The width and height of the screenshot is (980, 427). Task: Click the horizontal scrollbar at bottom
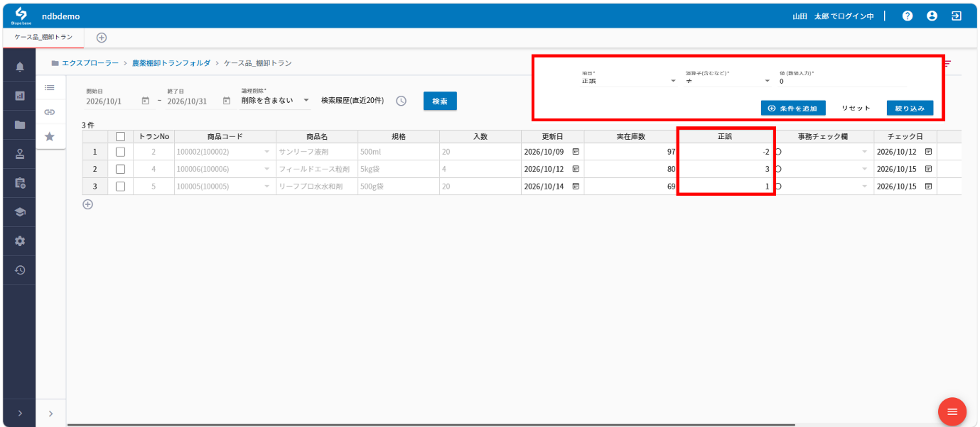click(431, 425)
